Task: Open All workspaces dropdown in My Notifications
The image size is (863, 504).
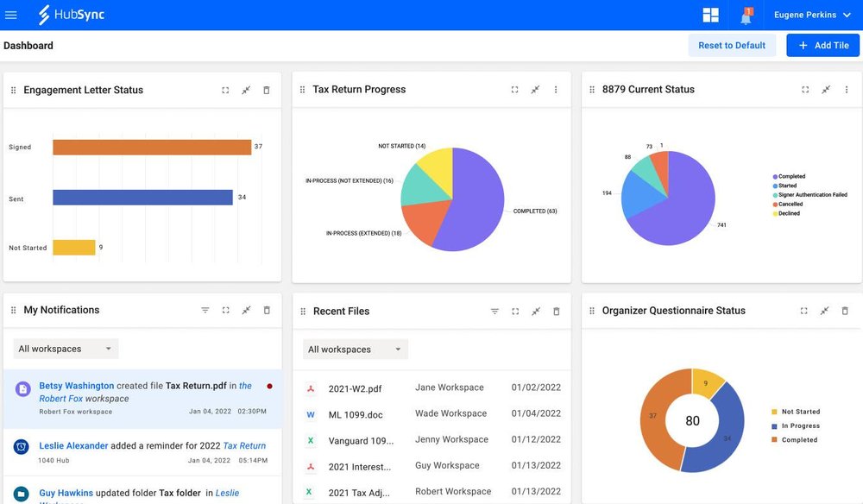Action: click(66, 349)
